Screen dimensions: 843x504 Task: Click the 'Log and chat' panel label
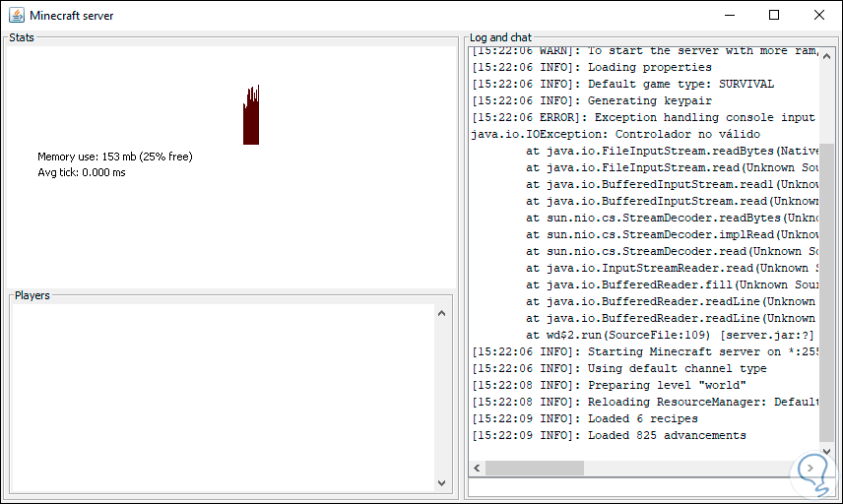point(500,37)
